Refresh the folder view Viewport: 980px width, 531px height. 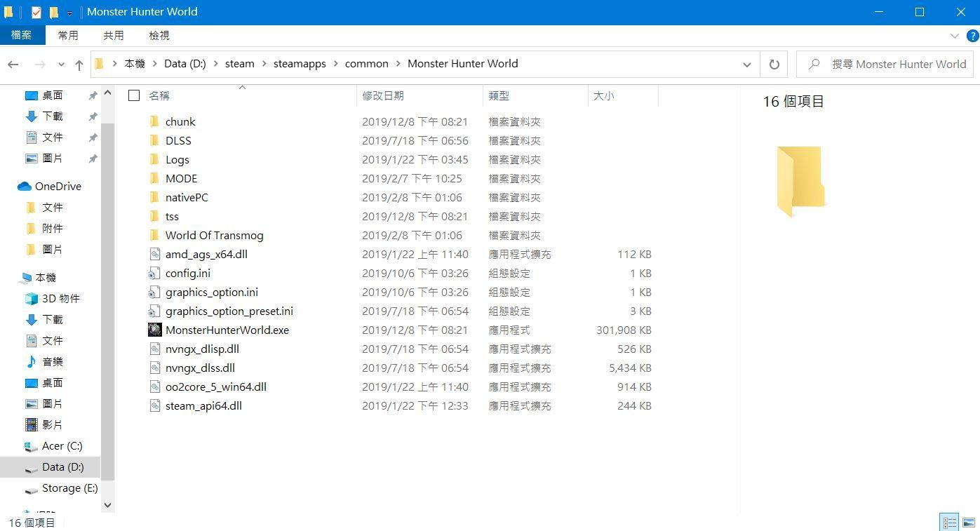(773, 64)
